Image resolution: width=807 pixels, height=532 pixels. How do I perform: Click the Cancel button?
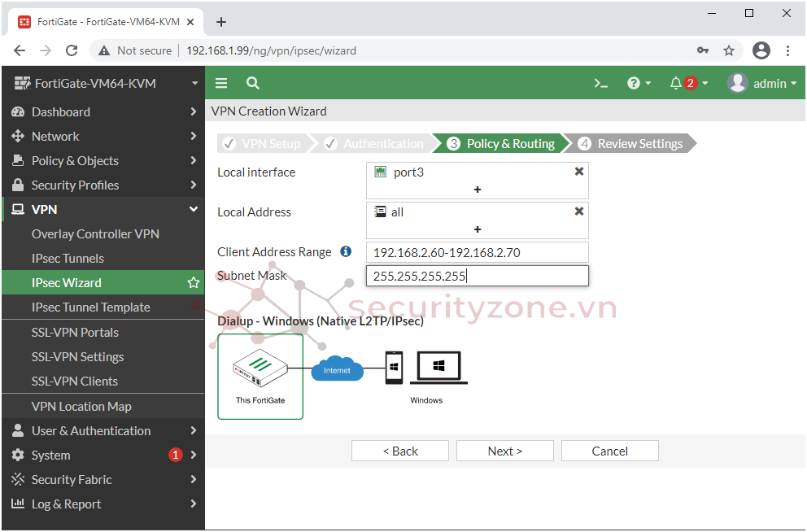pos(609,451)
